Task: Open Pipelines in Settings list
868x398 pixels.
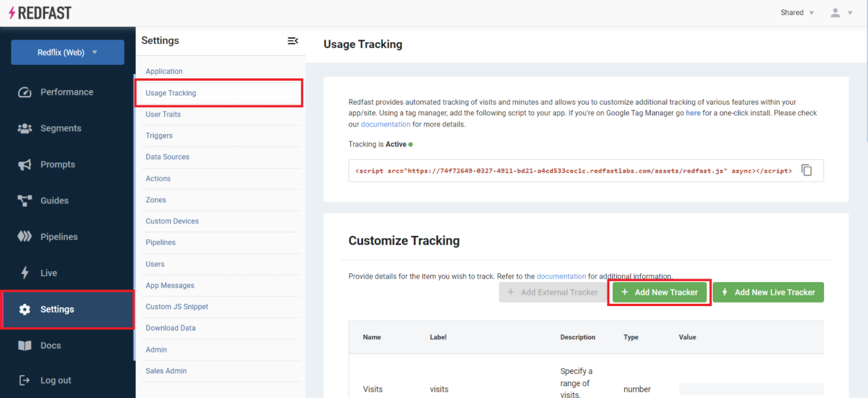Action: coord(160,242)
